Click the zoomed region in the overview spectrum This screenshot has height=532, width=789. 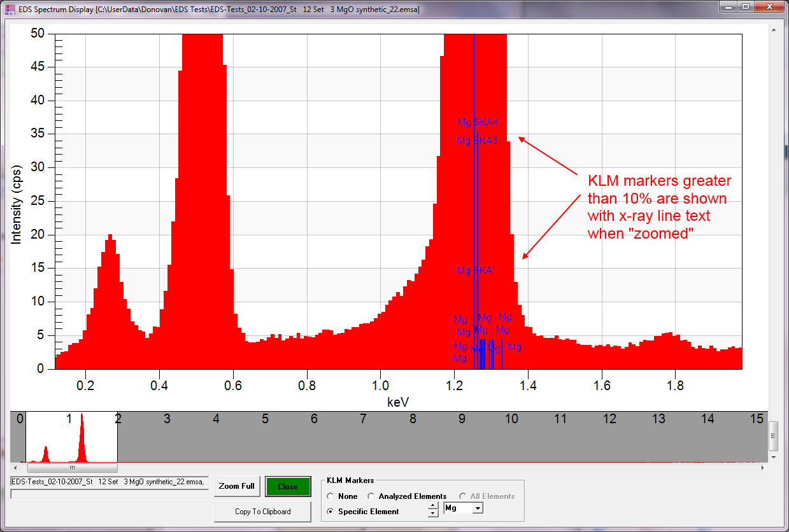coord(71,437)
